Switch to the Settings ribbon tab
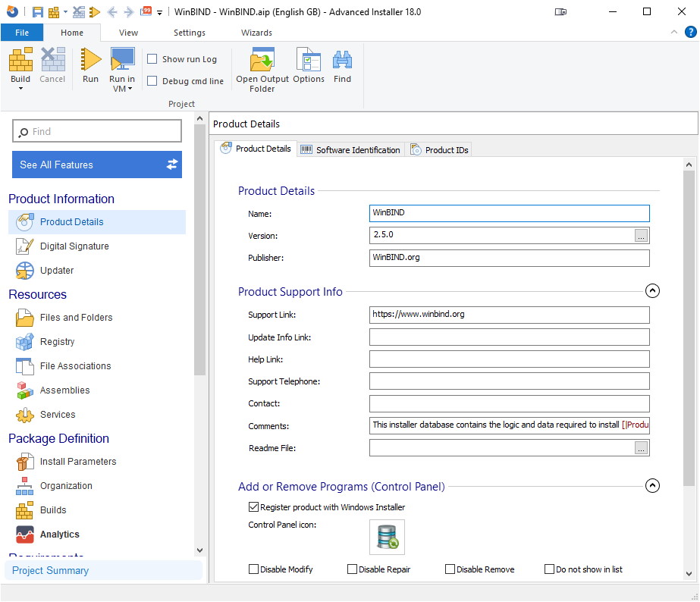 190,33
